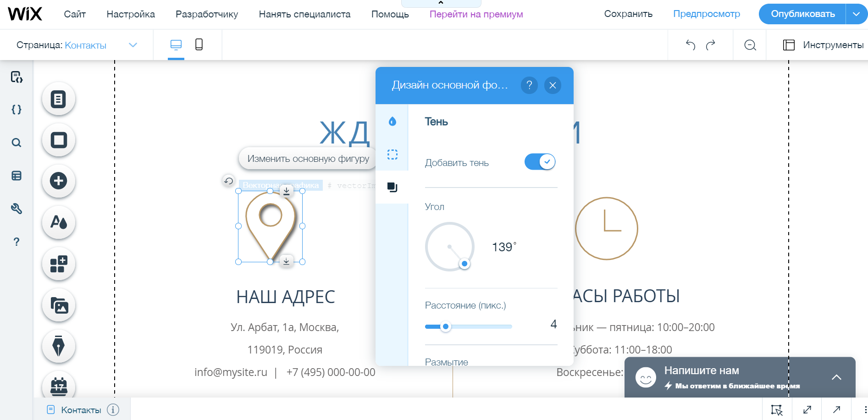Open the Add Apps icon
868x420 pixels.
[59, 264]
